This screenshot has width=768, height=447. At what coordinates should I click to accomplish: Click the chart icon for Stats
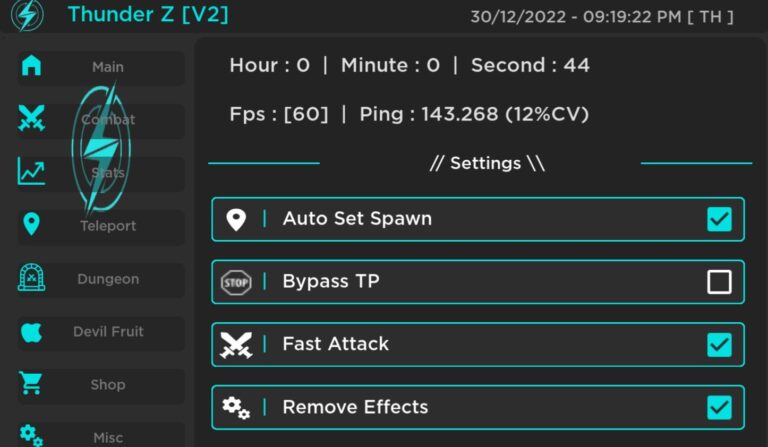[x=32, y=172]
